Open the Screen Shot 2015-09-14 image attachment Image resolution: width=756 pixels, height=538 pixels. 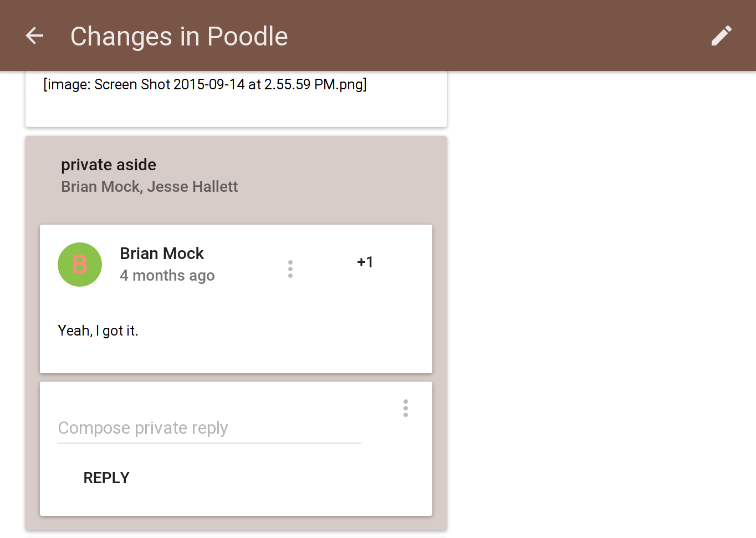click(x=205, y=84)
